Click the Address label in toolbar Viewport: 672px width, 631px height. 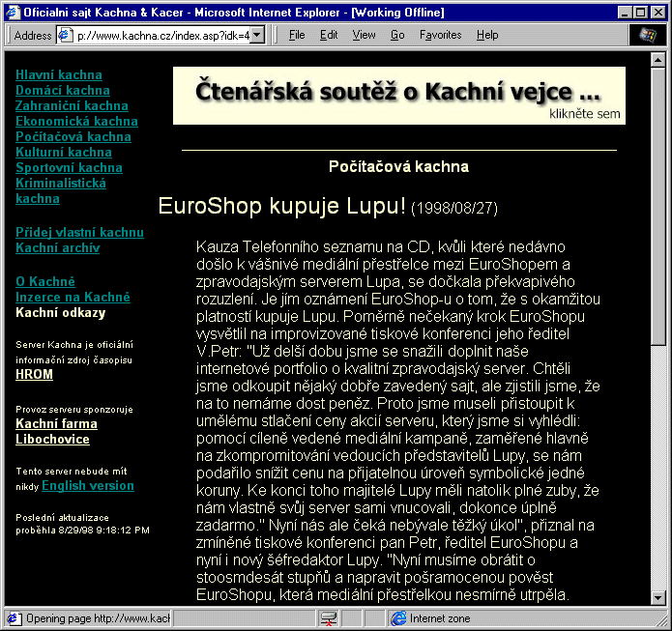(33, 35)
